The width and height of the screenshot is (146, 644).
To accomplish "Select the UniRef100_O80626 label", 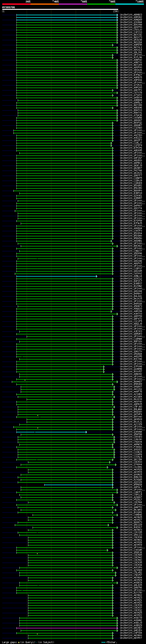I will tap(131, 70).
